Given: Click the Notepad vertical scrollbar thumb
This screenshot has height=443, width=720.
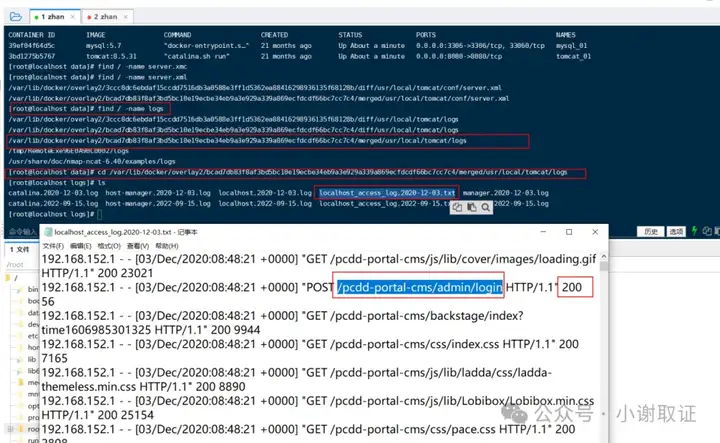Looking at the screenshot, I should coord(604,266).
